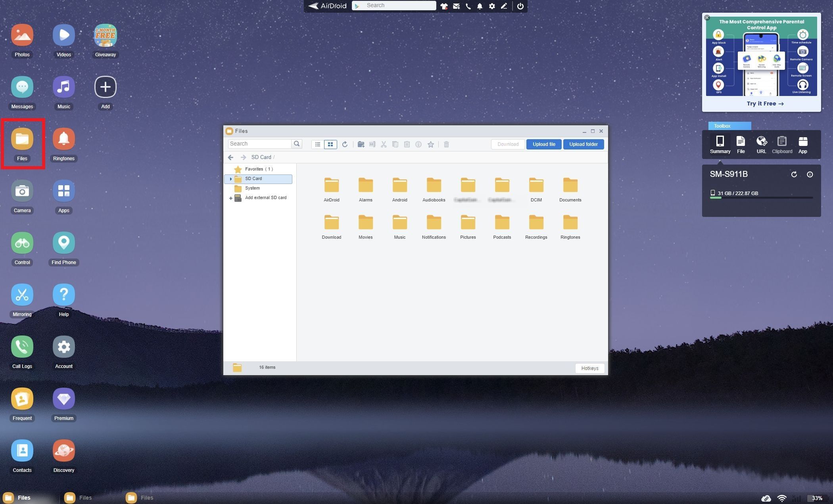The height and width of the screenshot is (504, 833).
Task: Expand the SD Card tree node
Action: [231, 178]
